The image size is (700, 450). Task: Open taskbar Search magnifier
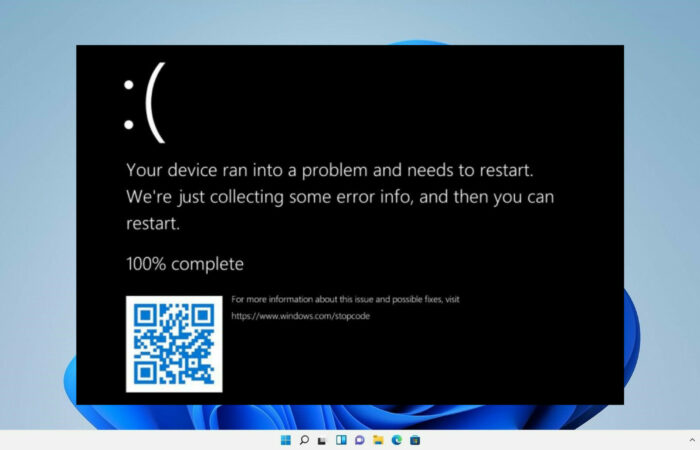click(x=304, y=440)
